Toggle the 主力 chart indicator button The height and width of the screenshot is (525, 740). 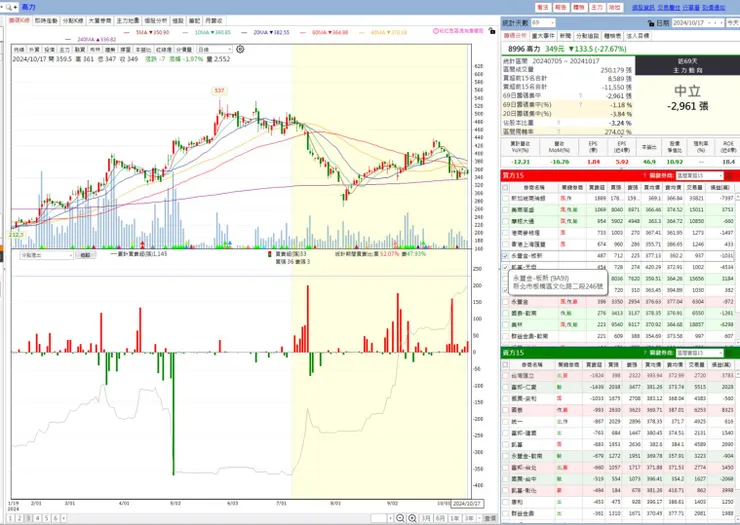pos(64,50)
